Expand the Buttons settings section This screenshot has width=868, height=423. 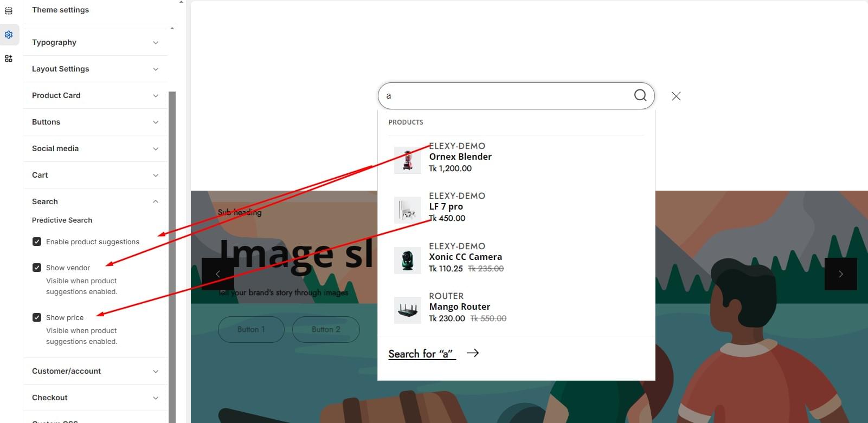pyautogui.click(x=95, y=122)
